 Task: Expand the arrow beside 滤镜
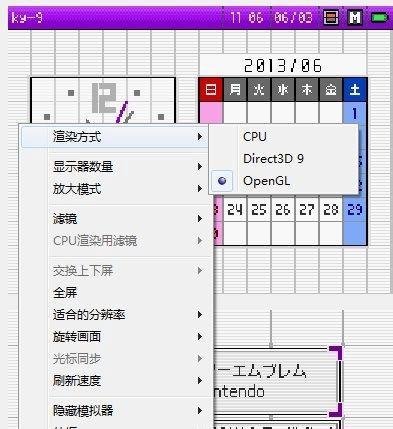point(200,219)
